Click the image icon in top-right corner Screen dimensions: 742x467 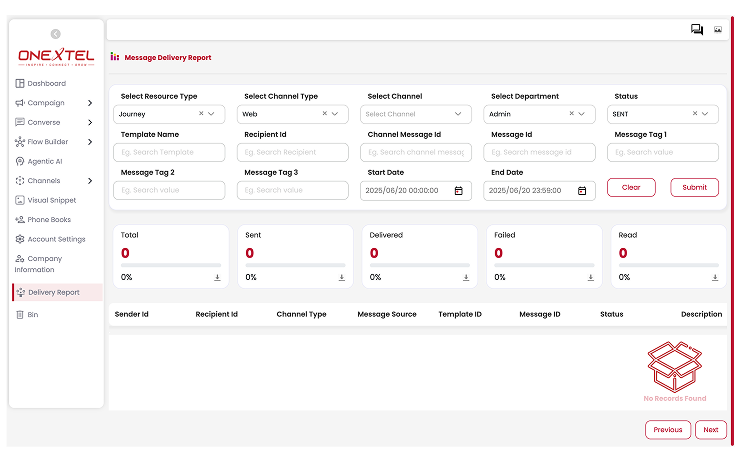[718, 30]
